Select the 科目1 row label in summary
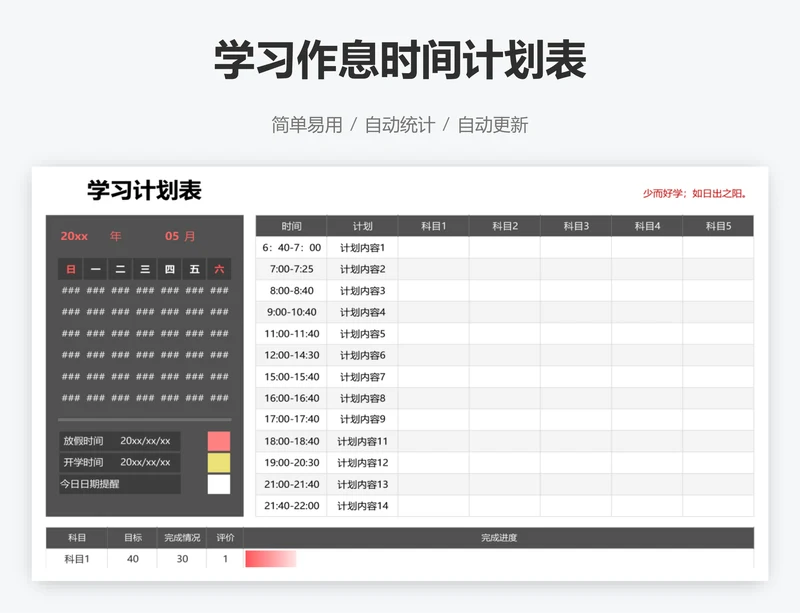 click(x=77, y=559)
